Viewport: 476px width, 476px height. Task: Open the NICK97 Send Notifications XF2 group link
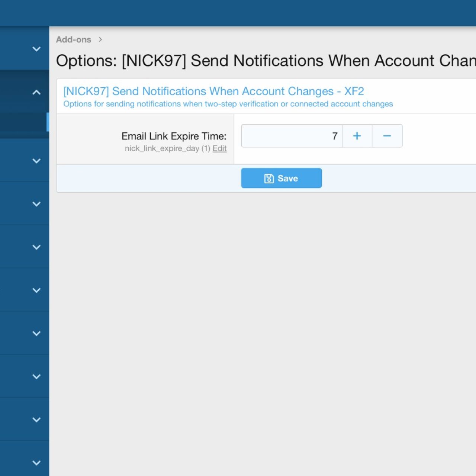[213, 91]
